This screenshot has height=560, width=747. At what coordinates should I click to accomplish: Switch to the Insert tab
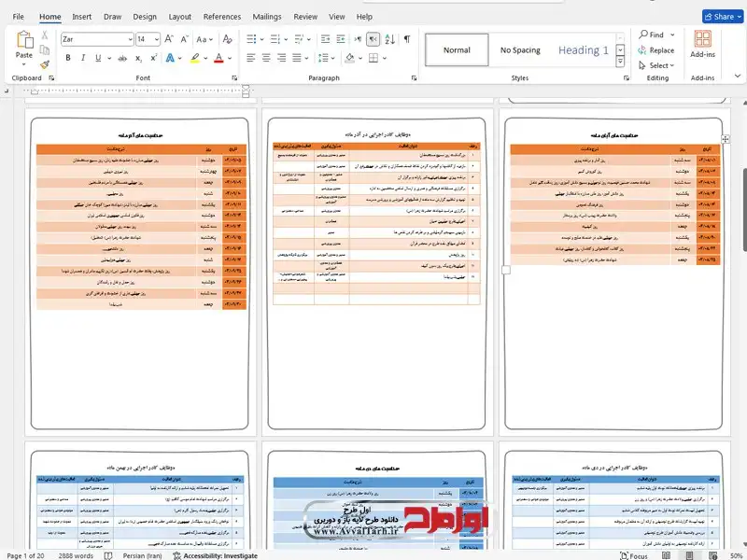click(81, 17)
